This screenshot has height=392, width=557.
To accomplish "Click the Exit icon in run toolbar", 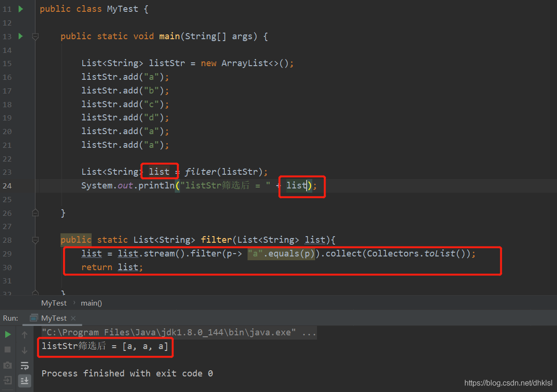I will 8,381.
